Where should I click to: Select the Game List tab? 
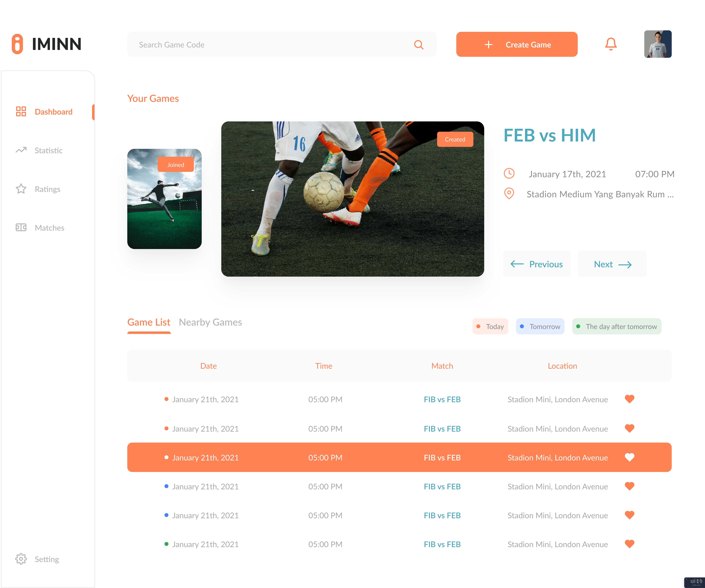(x=149, y=322)
